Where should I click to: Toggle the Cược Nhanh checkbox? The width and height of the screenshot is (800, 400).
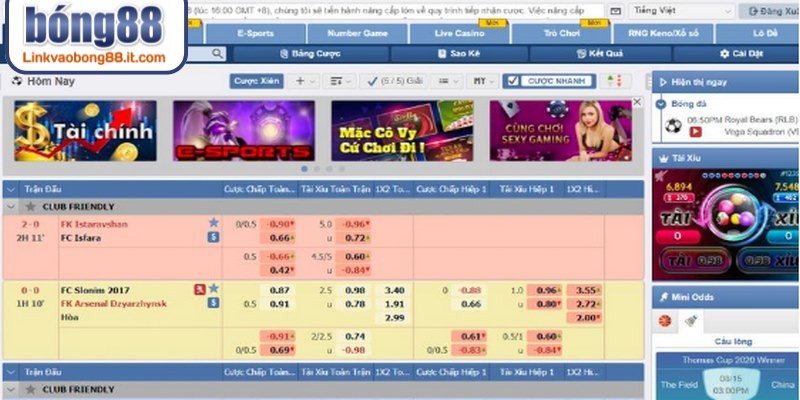tap(513, 81)
